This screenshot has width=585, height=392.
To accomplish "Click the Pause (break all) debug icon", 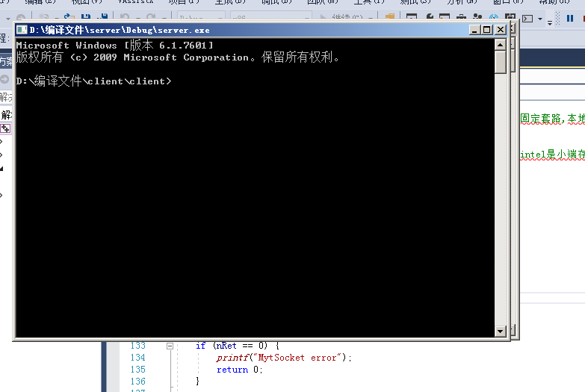I will (x=570, y=18).
